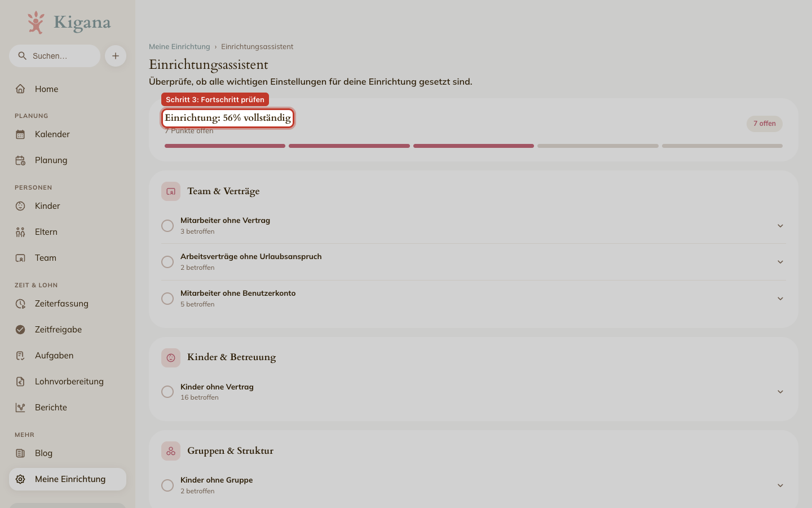Check the Mitarbeiter ohne Benutzerkonto circle
Screen dimensions: 812x508
click(167, 299)
